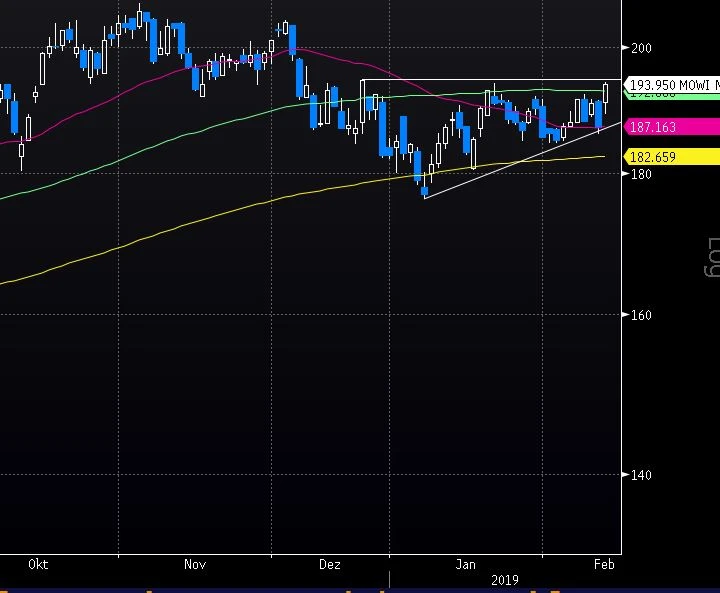720x593 pixels.
Task: Click the 200 price axis label
Action: [640, 47]
